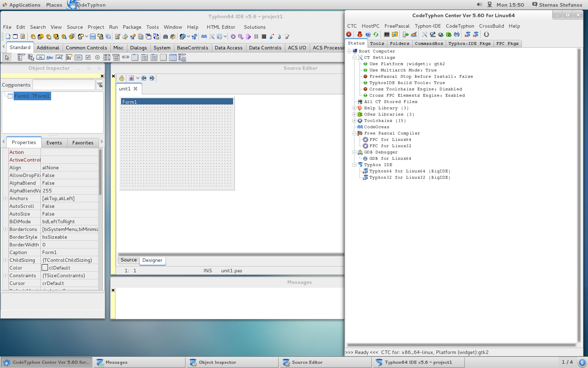
Task: Switch to the Events tab in Object Inspector
Action: pos(54,143)
